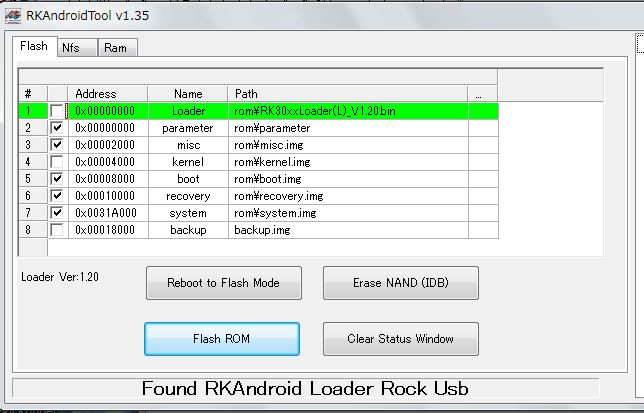Viewport: 644px width, 413px height.
Task: Click the browse cell of the Loader row
Action: [x=483, y=111]
